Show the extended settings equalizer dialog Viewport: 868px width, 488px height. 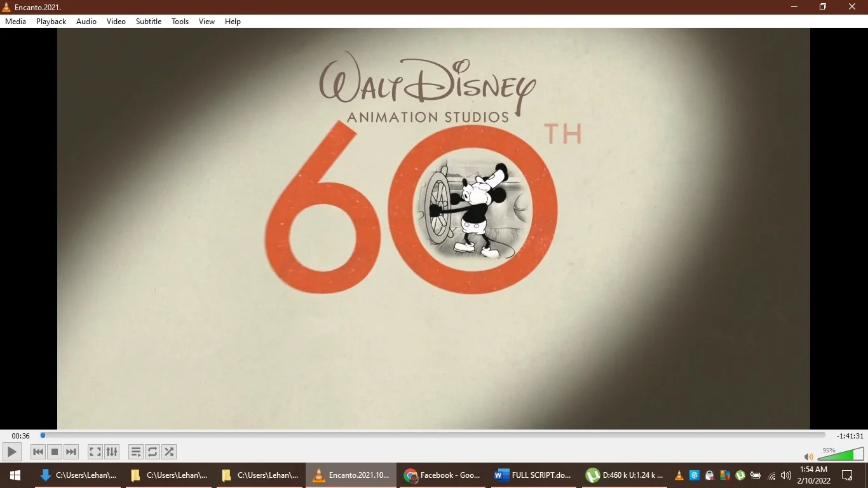coord(112,452)
